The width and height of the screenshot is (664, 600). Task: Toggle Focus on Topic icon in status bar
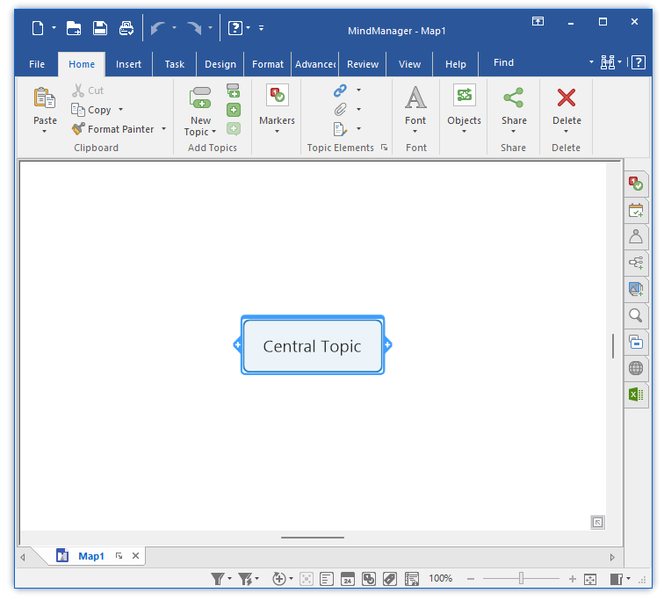(306, 579)
